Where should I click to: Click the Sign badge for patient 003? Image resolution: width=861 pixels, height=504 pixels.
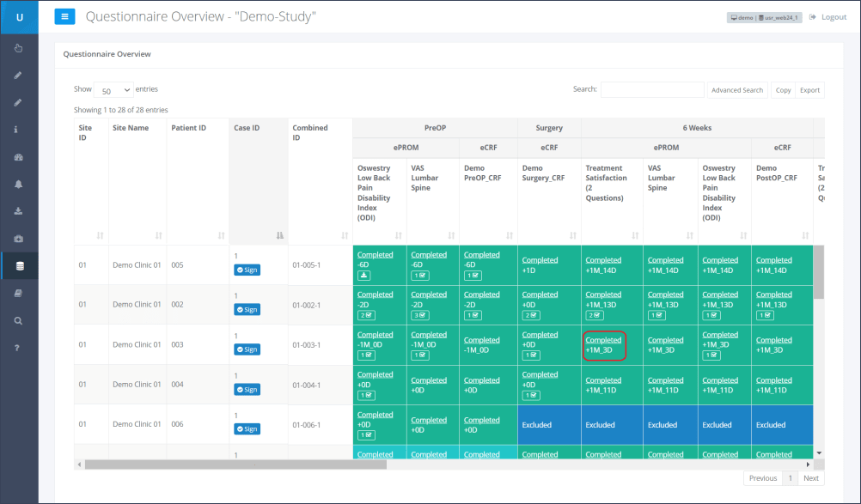pyautogui.click(x=247, y=349)
